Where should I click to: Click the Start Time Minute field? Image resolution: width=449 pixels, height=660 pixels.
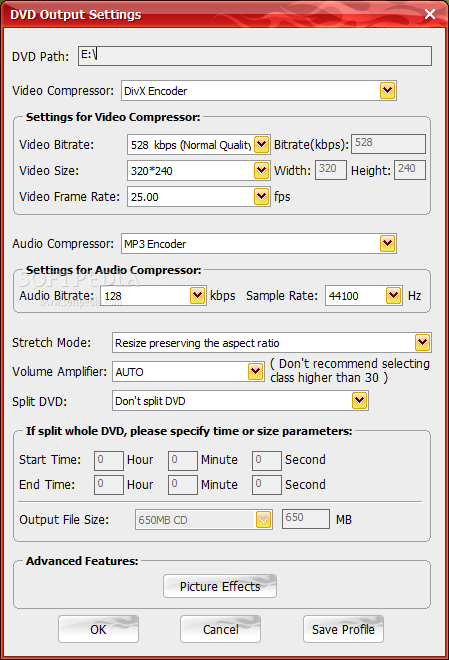[183, 460]
